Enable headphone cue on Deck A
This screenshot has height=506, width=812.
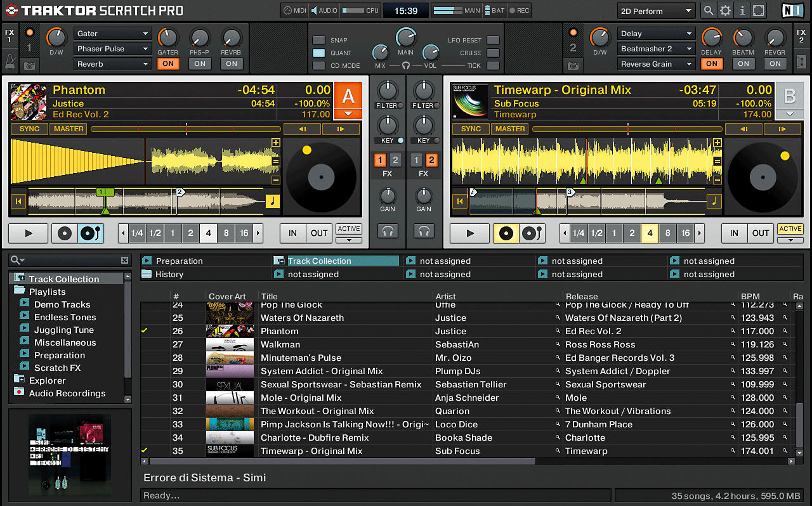[388, 231]
